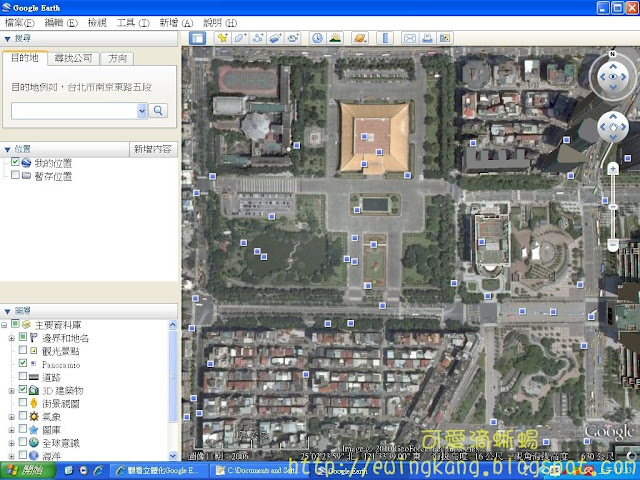Open the 工具 menu
The image size is (640, 480).
(133, 23)
